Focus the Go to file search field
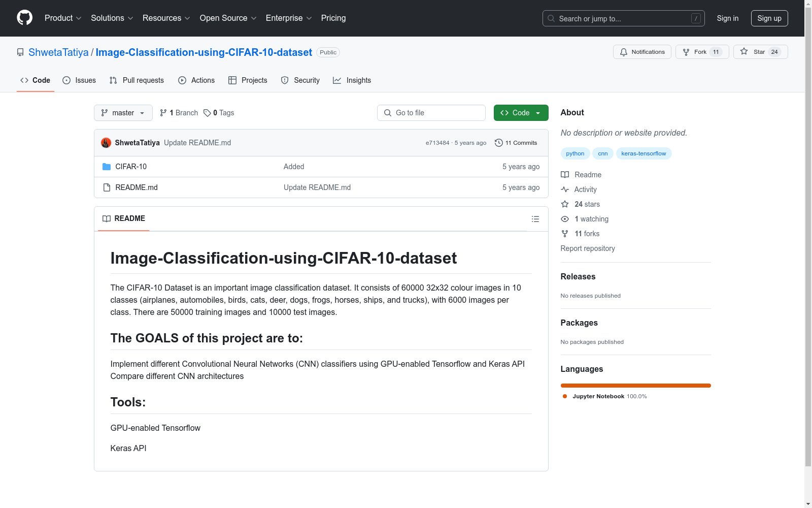812x508 pixels. click(431, 113)
